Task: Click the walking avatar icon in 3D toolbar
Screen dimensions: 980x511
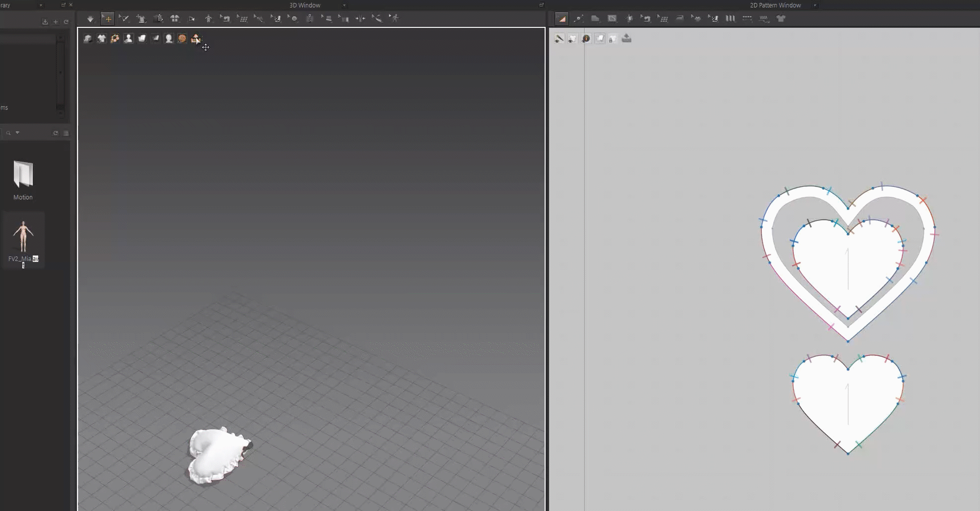Action: pos(394,19)
